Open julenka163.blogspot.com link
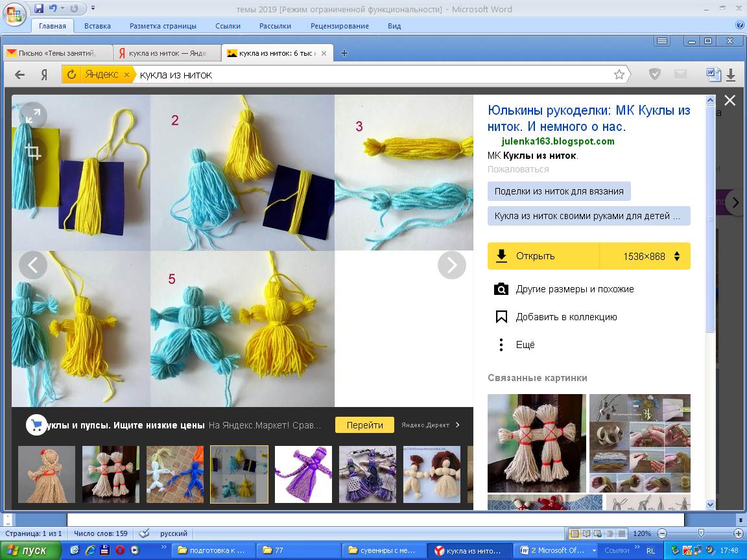Viewport: 747px width, 560px height. pyautogui.click(x=558, y=141)
